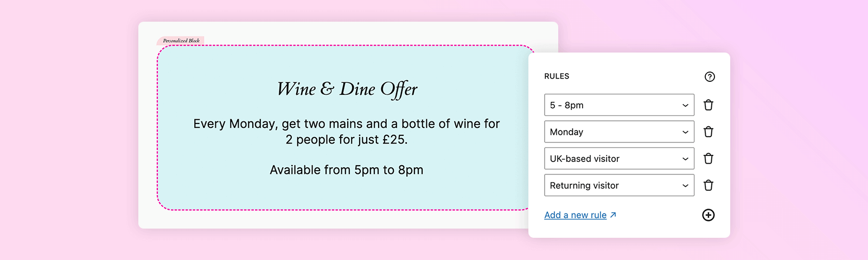Expand the Returning visitor dropdown
The width and height of the screenshot is (868, 260).
click(x=619, y=185)
